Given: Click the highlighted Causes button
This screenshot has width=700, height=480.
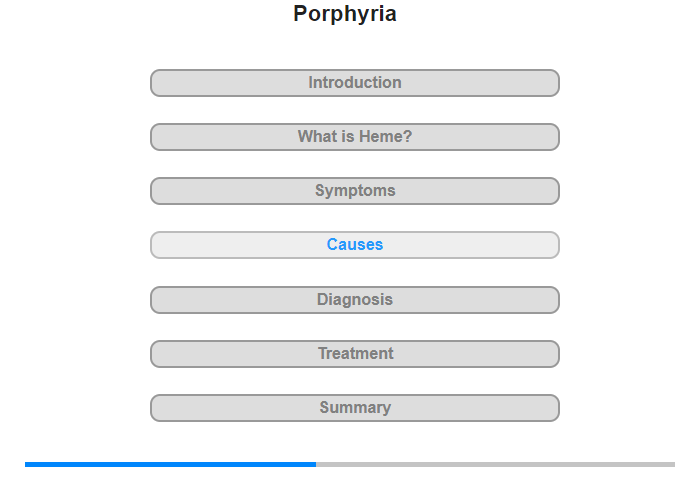Looking at the screenshot, I should click(x=354, y=245).
